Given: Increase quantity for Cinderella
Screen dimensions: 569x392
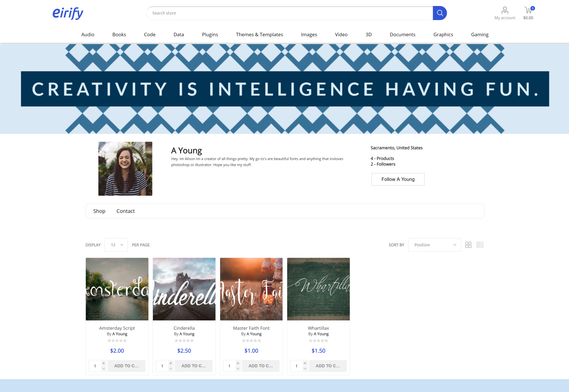Looking at the screenshot, I should click(x=171, y=363).
